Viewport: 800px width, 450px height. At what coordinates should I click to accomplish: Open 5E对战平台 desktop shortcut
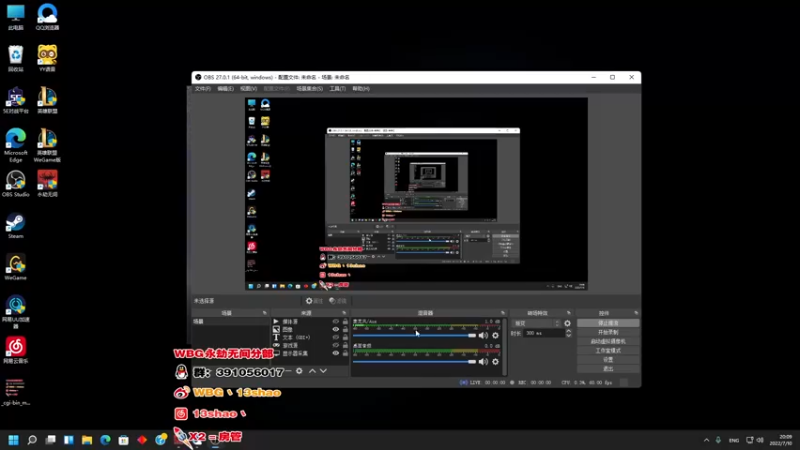coord(15,101)
